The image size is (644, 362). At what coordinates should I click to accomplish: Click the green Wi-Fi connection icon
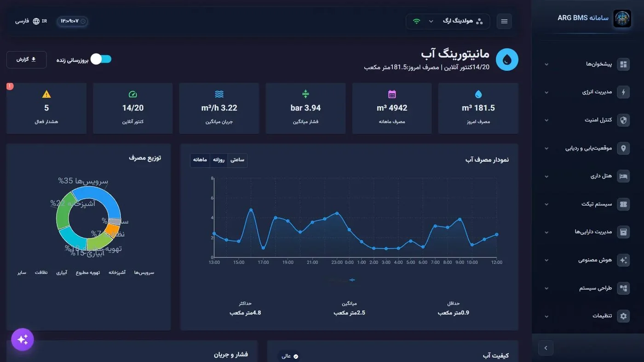tap(417, 21)
